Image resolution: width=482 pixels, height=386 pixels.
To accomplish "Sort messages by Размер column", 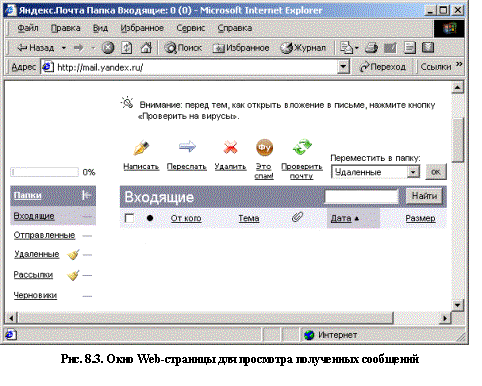I will [x=420, y=218].
